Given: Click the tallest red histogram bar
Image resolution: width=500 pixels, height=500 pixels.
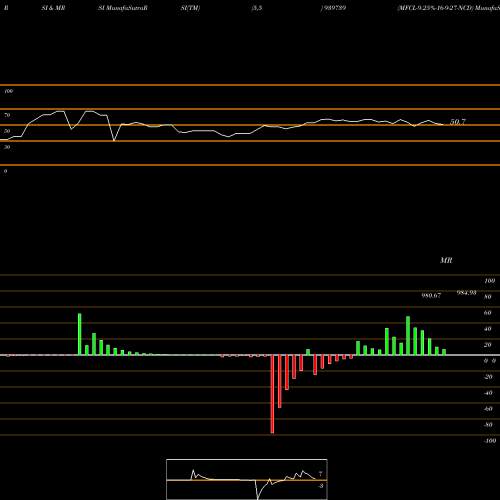Looking at the screenshot, I should (272, 394).
